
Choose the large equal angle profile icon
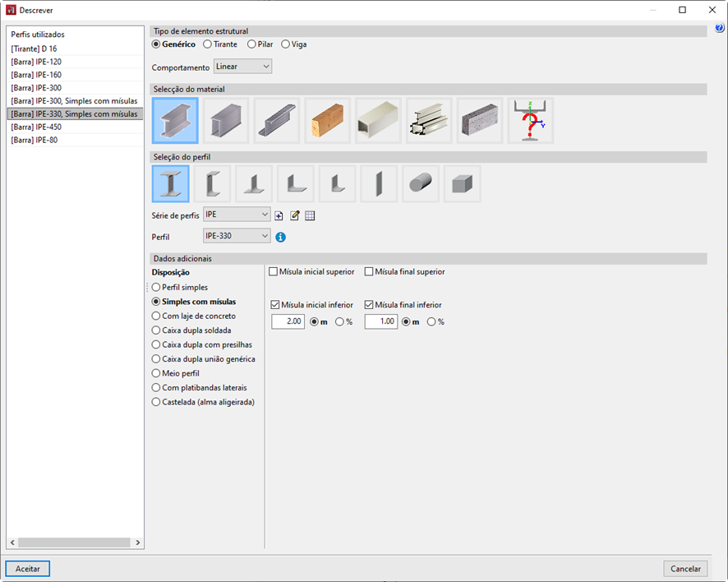point(296,183)
